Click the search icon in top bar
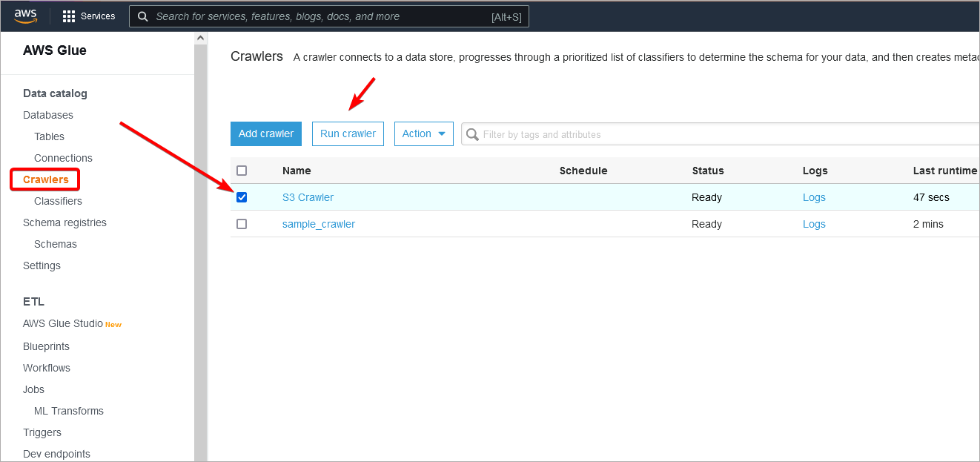 point(142,16)
